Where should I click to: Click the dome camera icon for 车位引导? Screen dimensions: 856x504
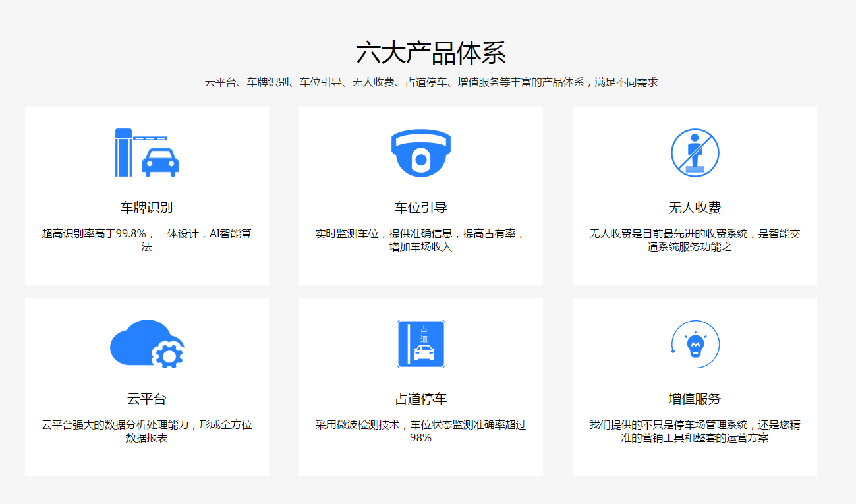420,153
